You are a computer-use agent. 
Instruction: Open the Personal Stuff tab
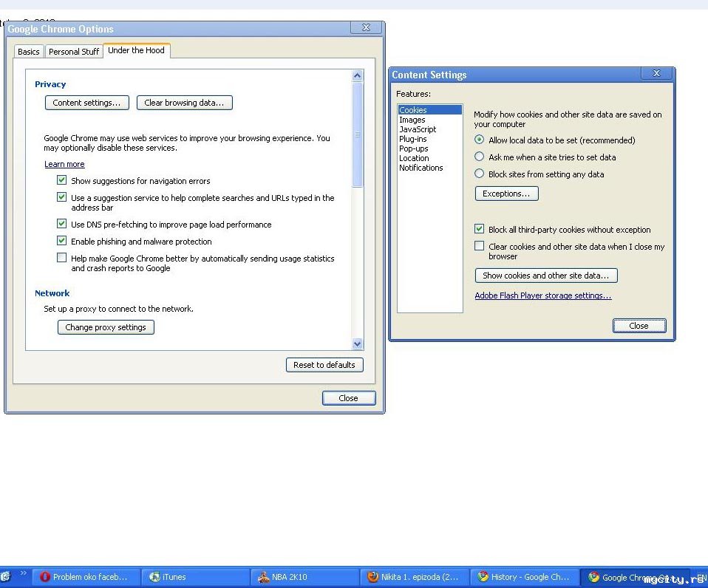74,52
